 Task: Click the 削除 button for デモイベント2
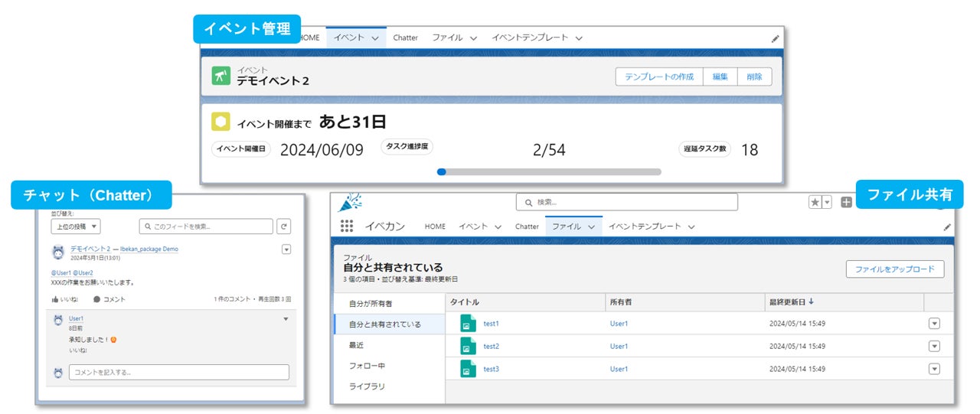(755, 77)
